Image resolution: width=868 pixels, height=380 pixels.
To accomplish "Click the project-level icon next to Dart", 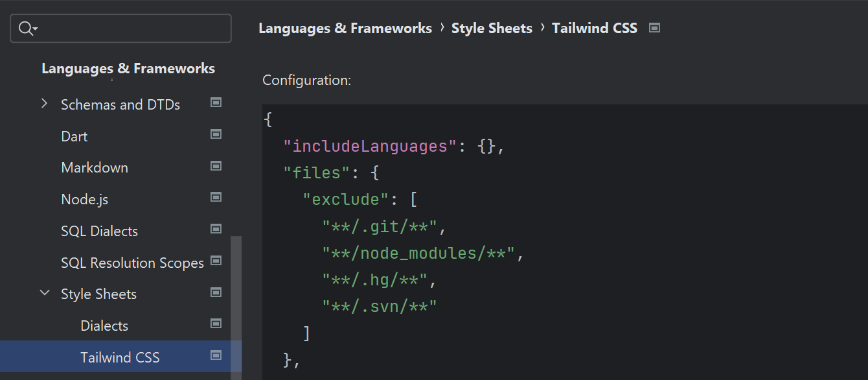I will point(216,134).
